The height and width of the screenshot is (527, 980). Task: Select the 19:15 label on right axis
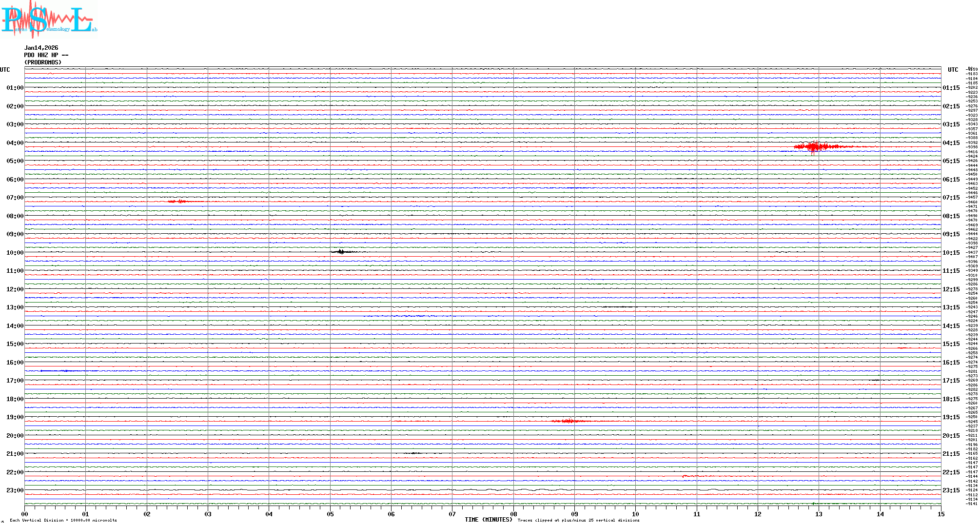coord(951,417)
